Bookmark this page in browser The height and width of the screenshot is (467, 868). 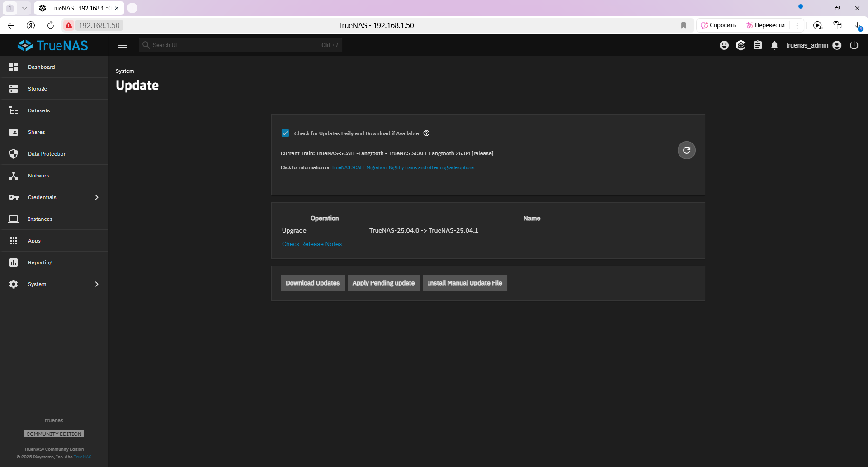684,25
